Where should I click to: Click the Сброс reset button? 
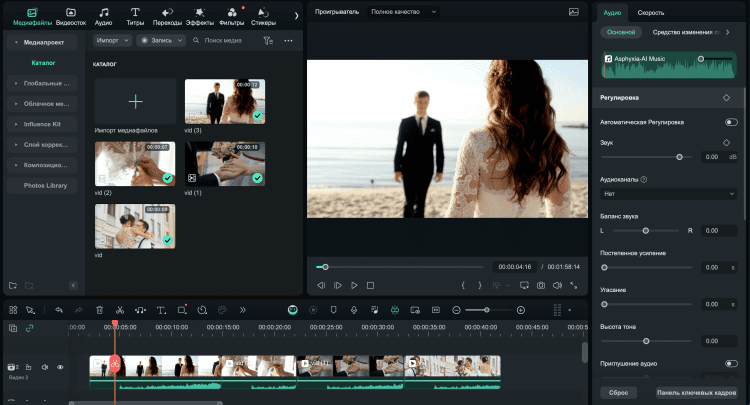(618, 393)
